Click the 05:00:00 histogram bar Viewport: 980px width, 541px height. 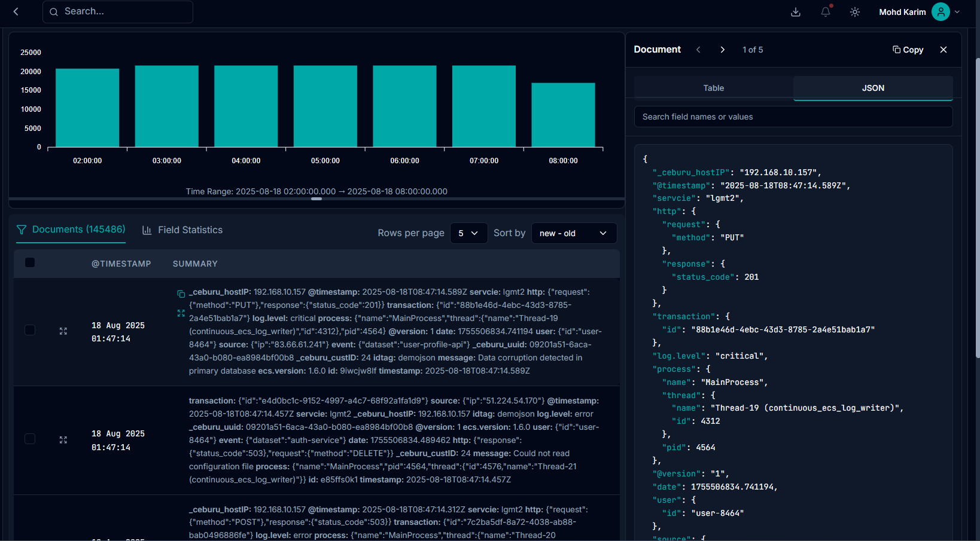coord(325,106)
